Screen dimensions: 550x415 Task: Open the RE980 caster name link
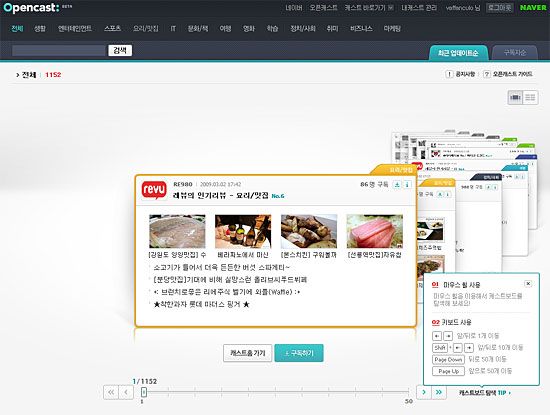183,184
